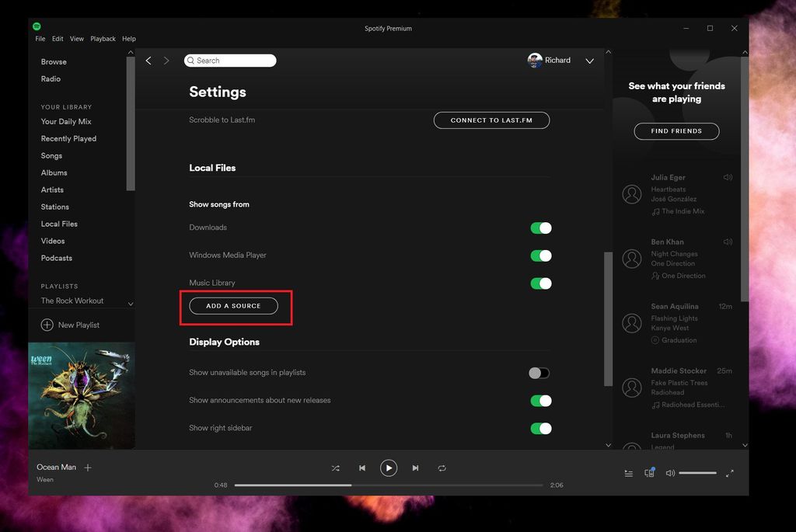
Task: Select the Playback menu
Action: point(102,38)
